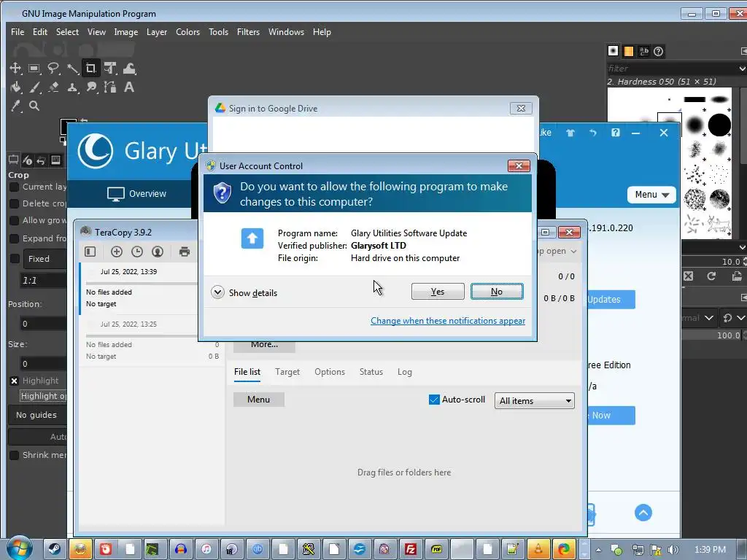Switch to the Log tab in TeraCopy
747x560 pixels.
[404, 372]
